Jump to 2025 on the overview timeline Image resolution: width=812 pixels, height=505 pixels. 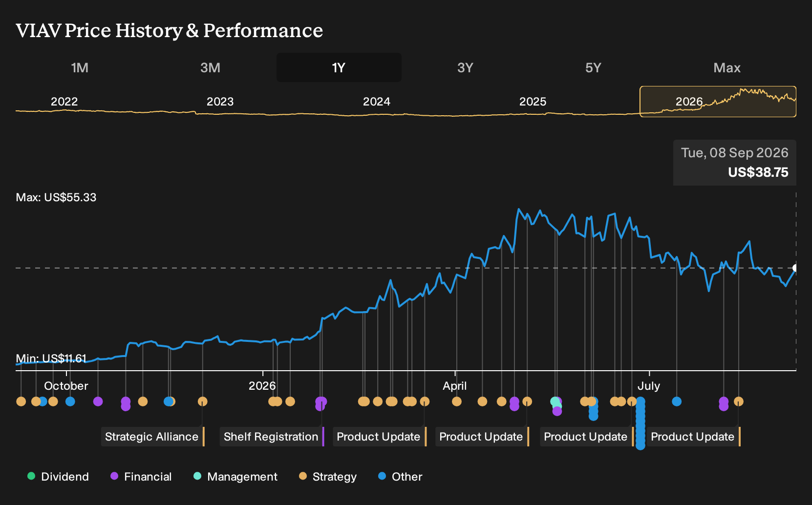point(533,102)
